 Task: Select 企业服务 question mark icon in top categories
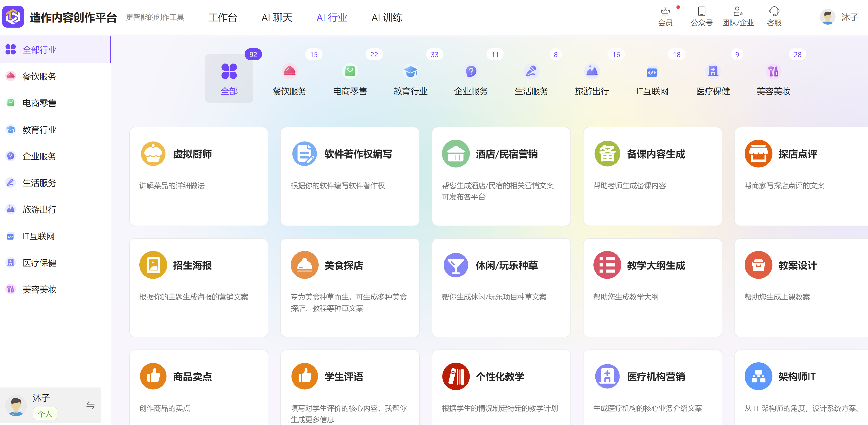tap(471, 71)
